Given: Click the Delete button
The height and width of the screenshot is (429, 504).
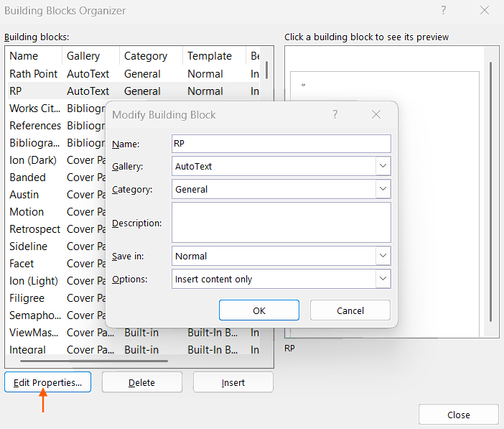Looking at the screenshot, I should pos(141,382).
